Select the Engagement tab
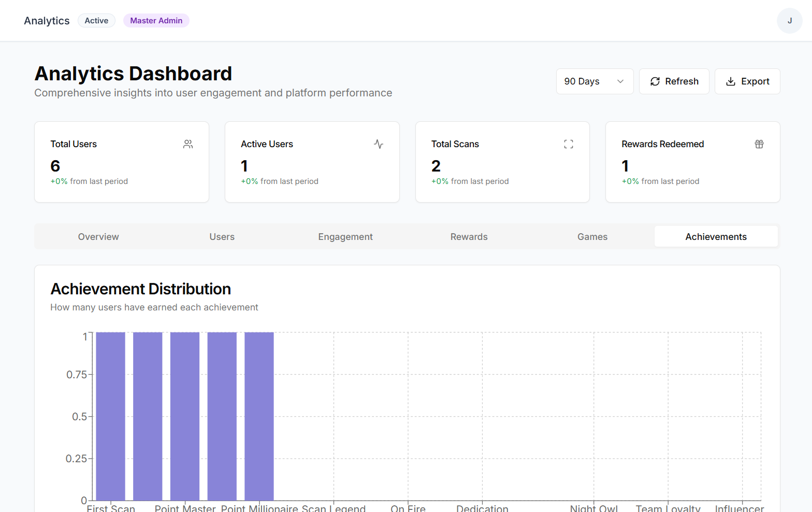 [x=345, y=237]
